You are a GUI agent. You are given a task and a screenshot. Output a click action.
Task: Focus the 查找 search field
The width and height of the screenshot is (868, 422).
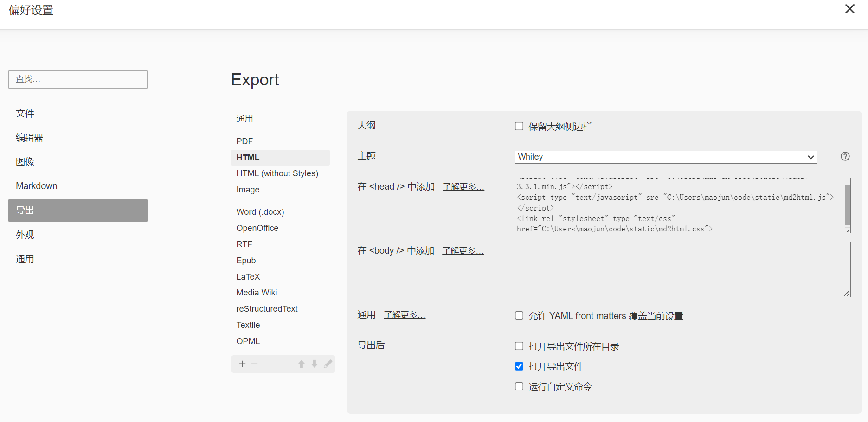78,79
